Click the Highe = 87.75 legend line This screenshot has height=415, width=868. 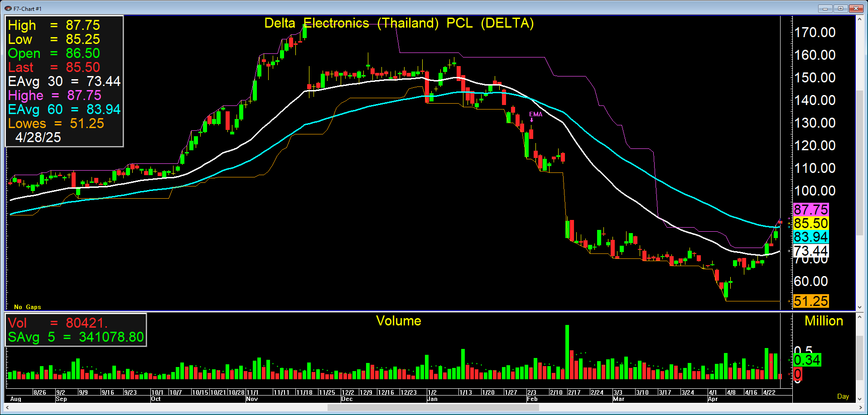(55, 95)
